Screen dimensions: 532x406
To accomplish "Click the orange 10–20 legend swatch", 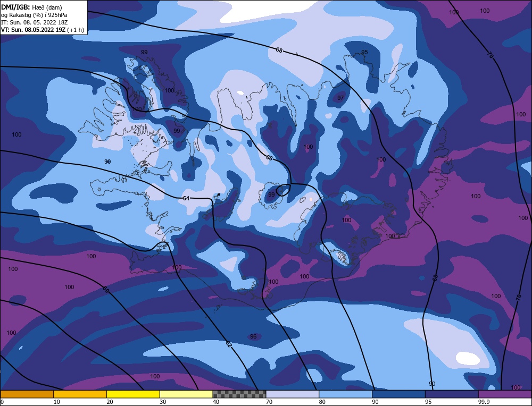I will tap(80, 394).
